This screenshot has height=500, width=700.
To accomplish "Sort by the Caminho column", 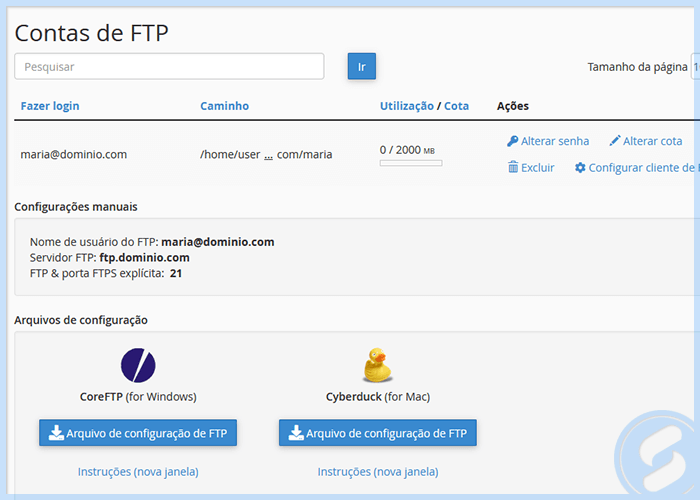I will coord(224,106).
